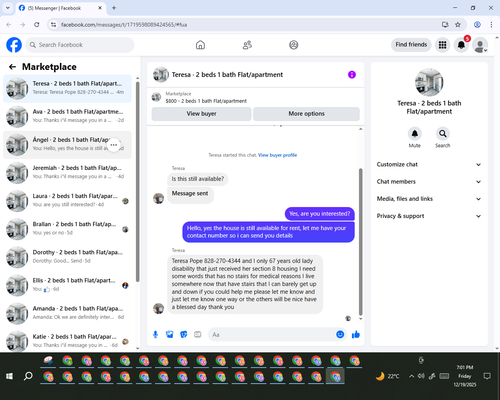Open Dorothy's conversation in the list
The width and height of the screenshot is (500, 400).
coord(67,257)
